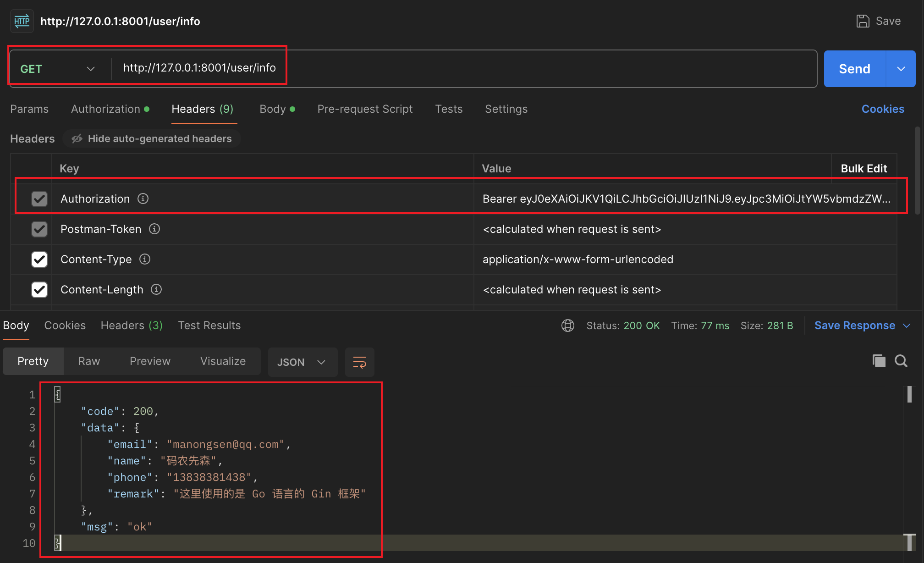924x563 pixels.
Task: Switch to Visualize response view
Action: [x=223, y=361]
